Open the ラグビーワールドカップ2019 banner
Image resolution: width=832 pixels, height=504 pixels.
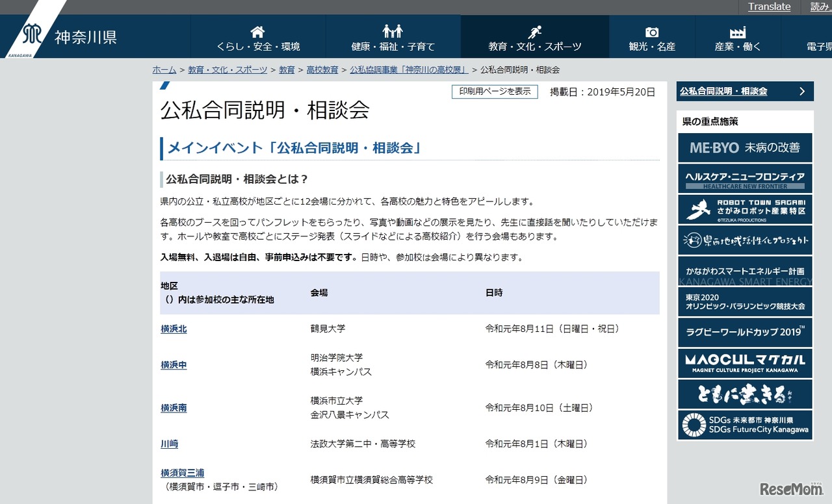coord(744,333)
